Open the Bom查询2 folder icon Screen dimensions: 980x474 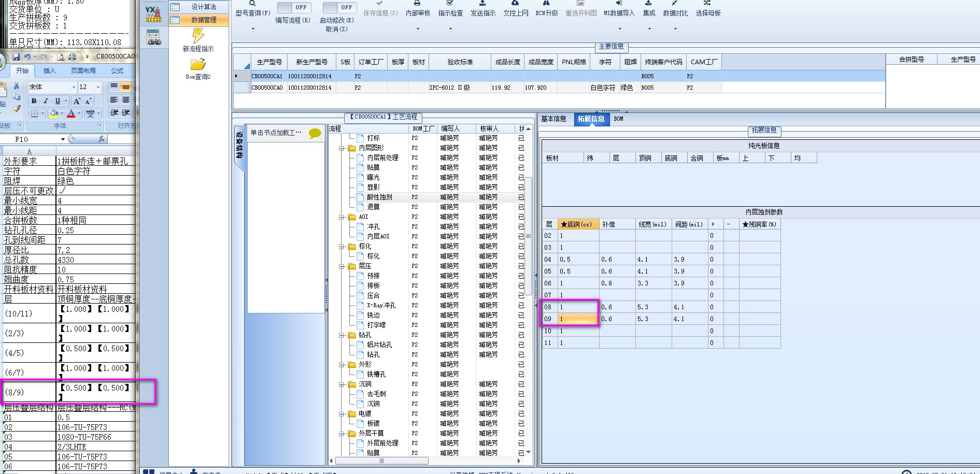pyautogui.click(x=198, y=64)
